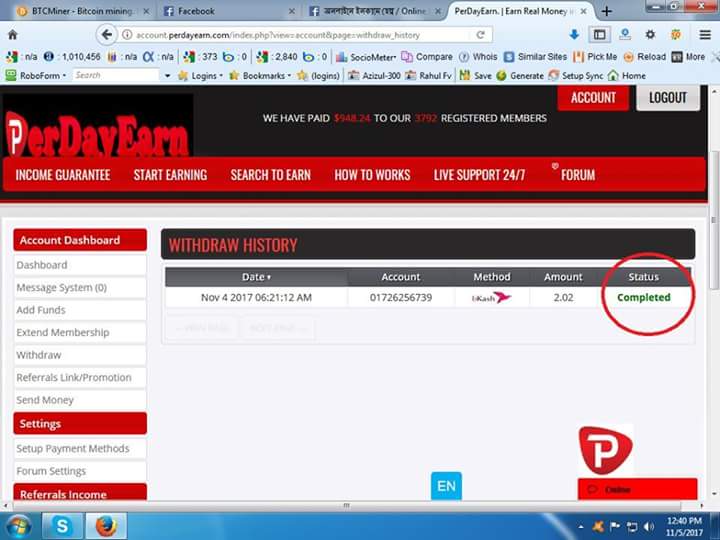Click the LOGOUT button
720x540 pixels.
coord(667,97)
